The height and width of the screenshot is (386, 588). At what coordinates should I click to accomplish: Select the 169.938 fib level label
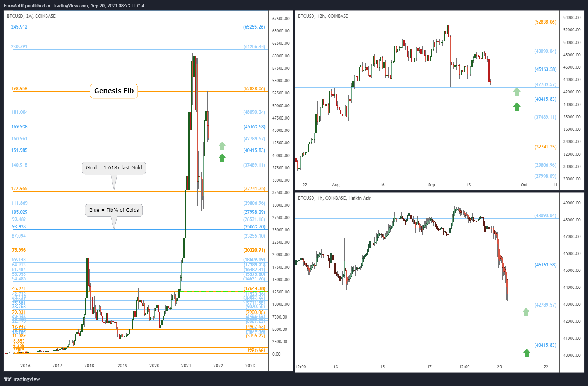[x=20, y=127]
